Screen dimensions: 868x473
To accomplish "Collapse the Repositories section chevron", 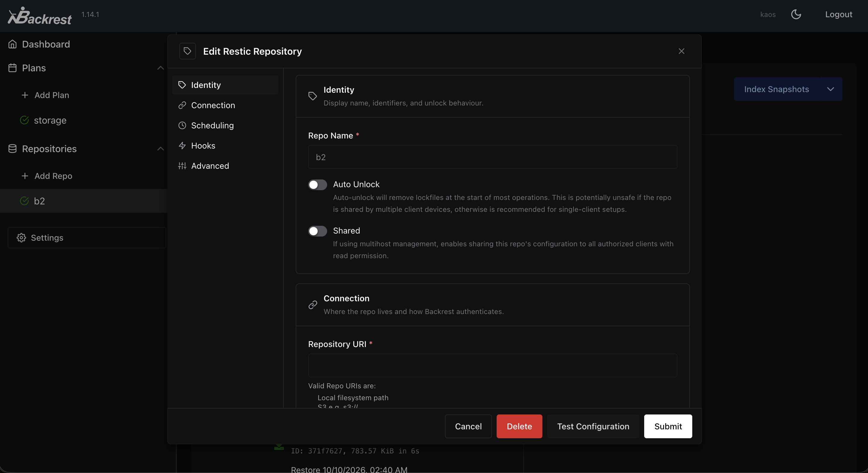I will [160, 149].
